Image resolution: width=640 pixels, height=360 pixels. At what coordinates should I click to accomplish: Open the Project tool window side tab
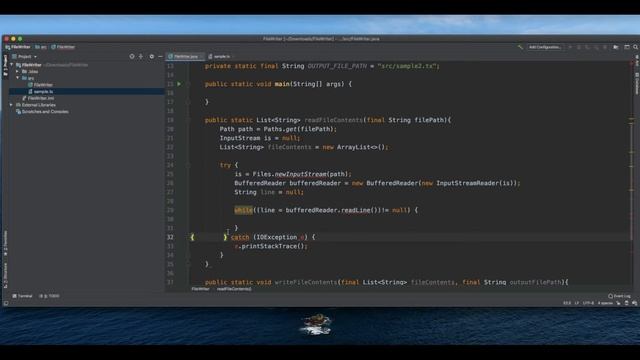point(5,65)
